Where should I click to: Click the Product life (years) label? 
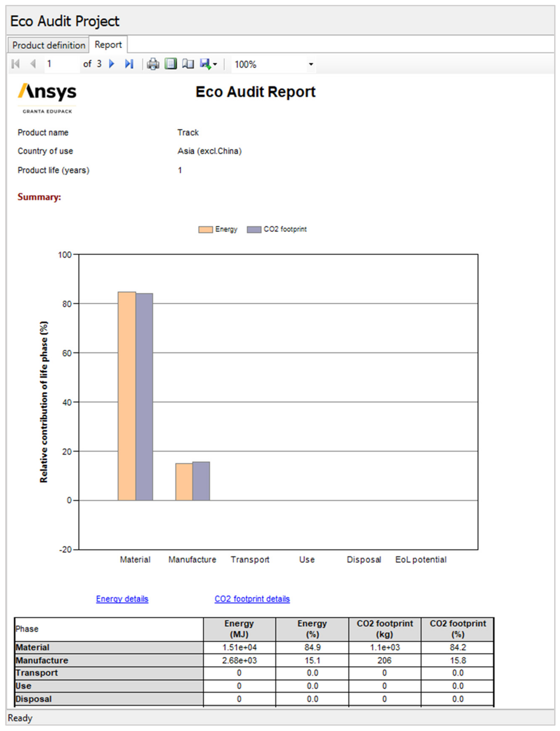click(53, 170)
